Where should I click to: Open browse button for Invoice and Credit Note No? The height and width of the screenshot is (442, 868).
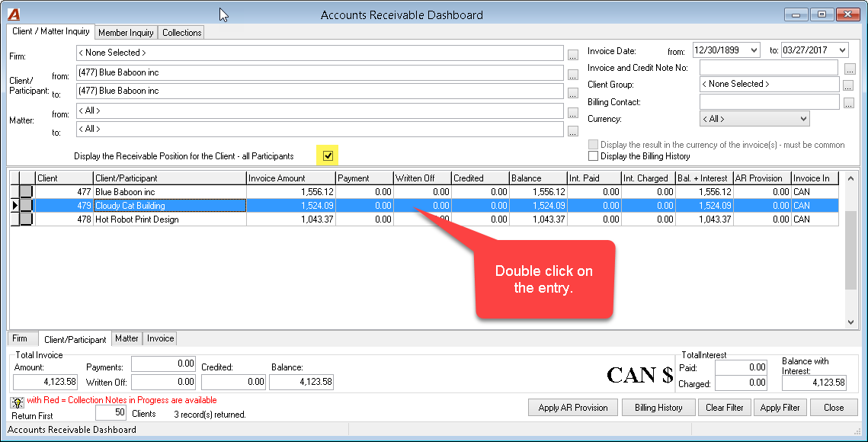(x=850, y=69)
